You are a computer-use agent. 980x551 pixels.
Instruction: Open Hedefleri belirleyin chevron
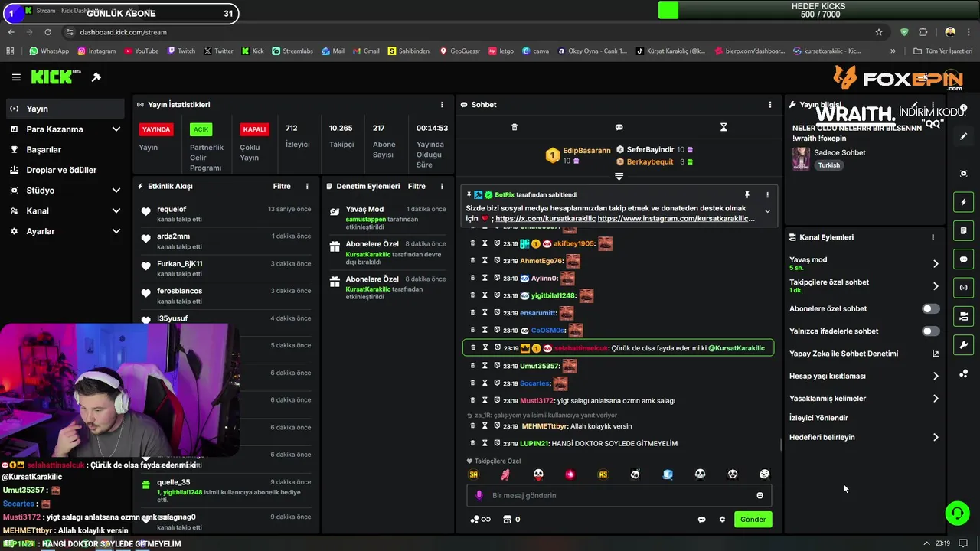(x=936, y=438)
